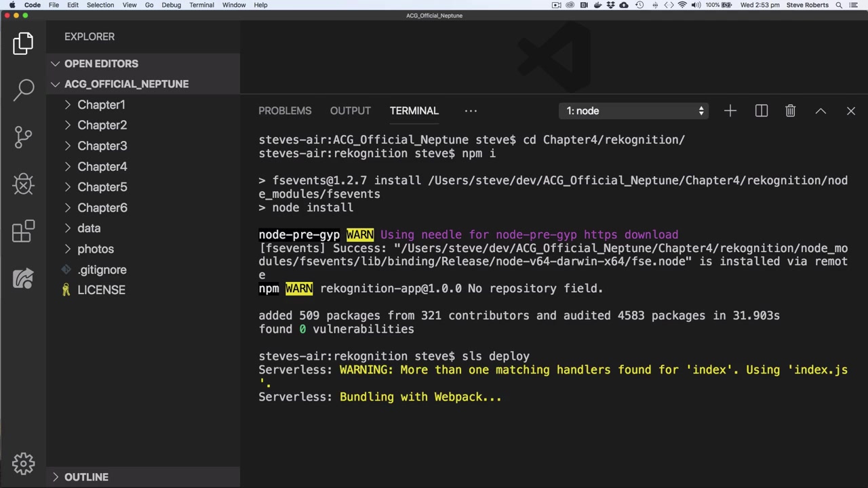The width and height of the screenshot is (868, 488).
Task: Maximize the panel with up chevron
Action: (x=821, y=110)
